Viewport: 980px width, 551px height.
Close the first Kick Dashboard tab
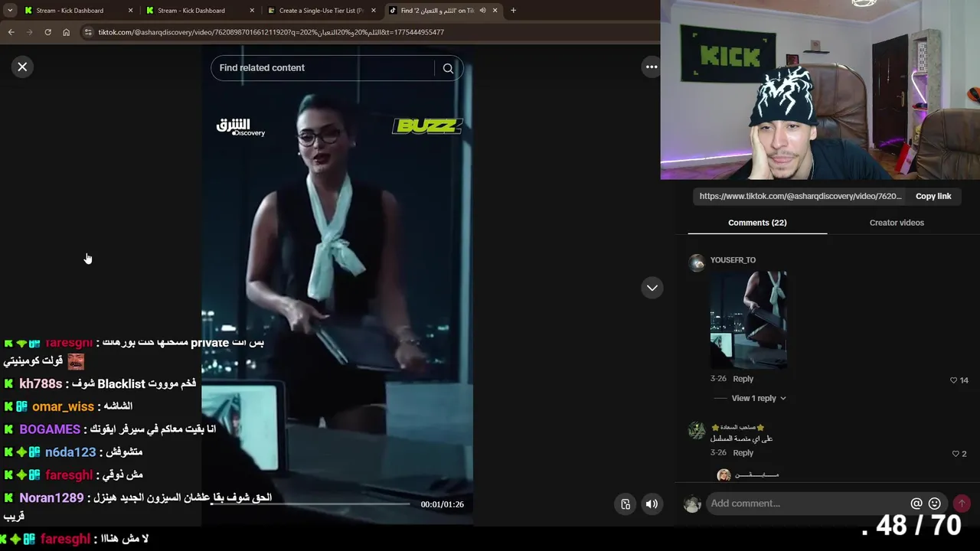(130, 11)
